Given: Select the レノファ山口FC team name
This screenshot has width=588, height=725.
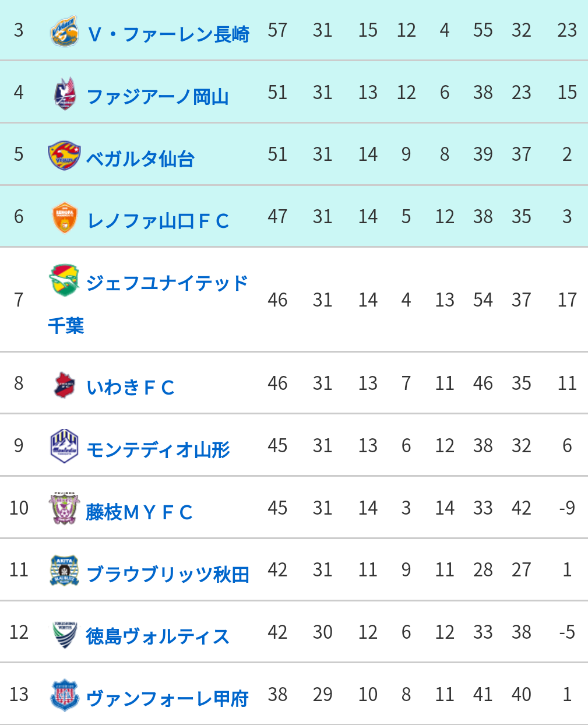Looking at the screenshot, I should tap(157, 221).
